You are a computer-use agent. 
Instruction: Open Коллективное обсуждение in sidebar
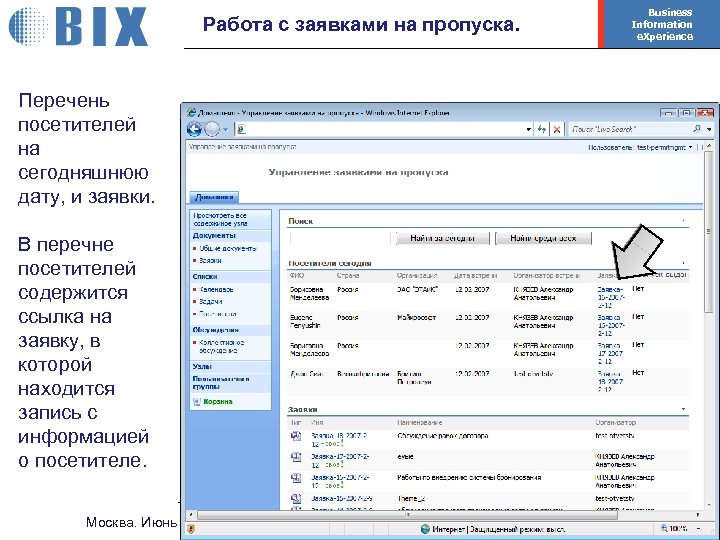point(221,346)
